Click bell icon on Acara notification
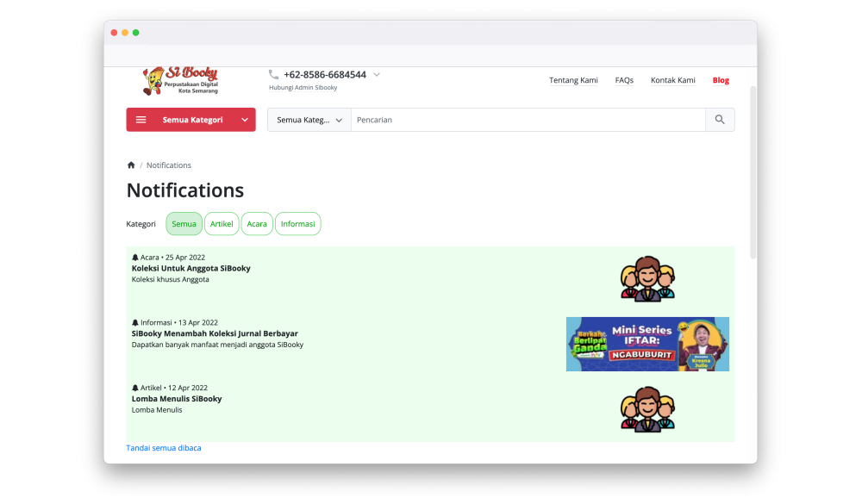Screen dimensions: 862x504 [x=135, y=258]
